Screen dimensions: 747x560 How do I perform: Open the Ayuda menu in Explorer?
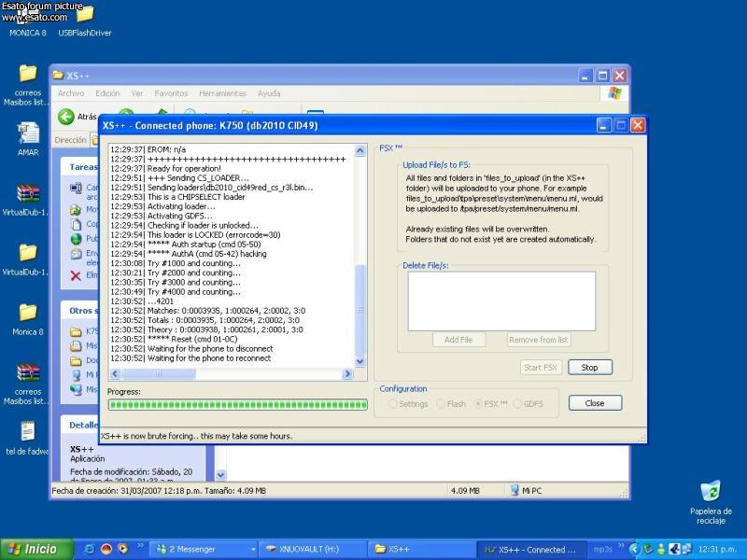pos(269,93)
